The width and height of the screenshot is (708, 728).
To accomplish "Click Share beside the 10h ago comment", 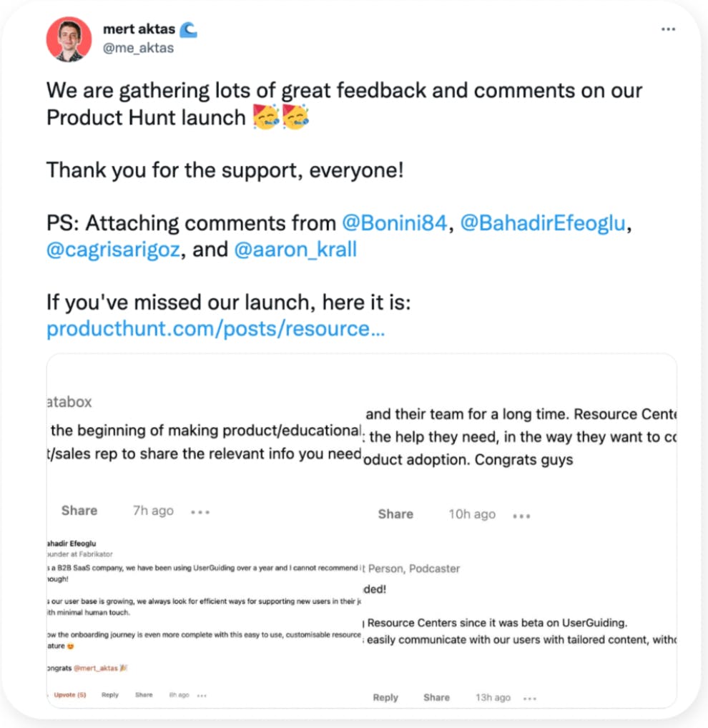I will tap(395, 514).
